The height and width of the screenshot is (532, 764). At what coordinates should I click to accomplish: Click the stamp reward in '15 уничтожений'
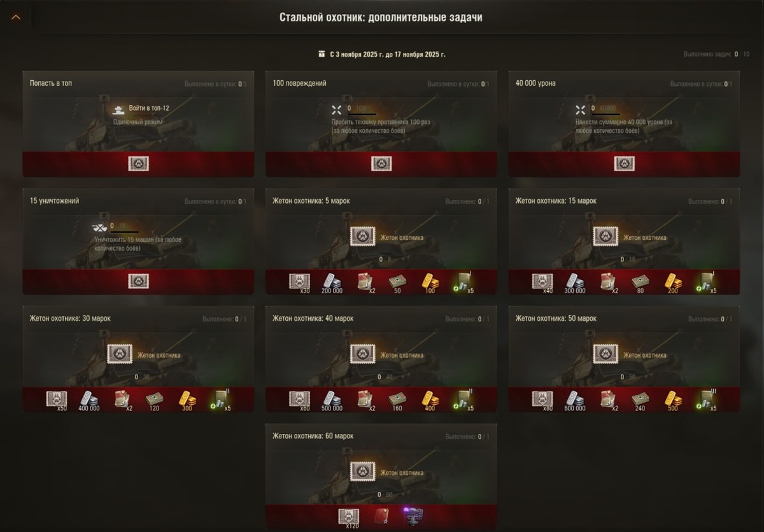coord(138,281)
